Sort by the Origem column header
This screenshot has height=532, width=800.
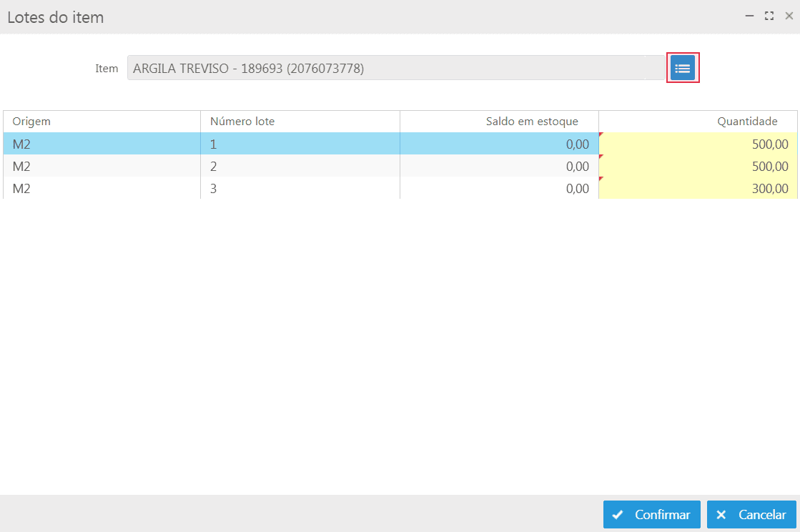[x=102, y=122]
